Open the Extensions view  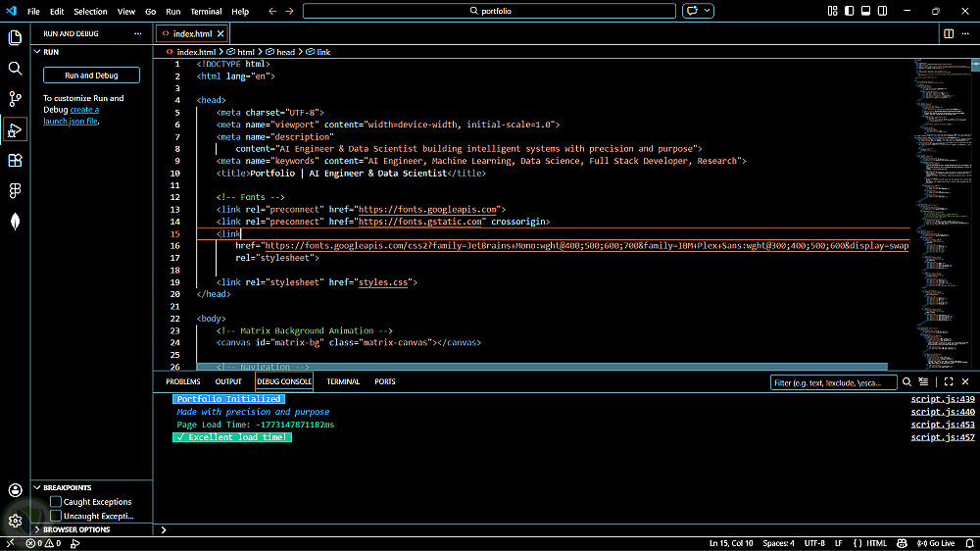(x=15, y=160)
